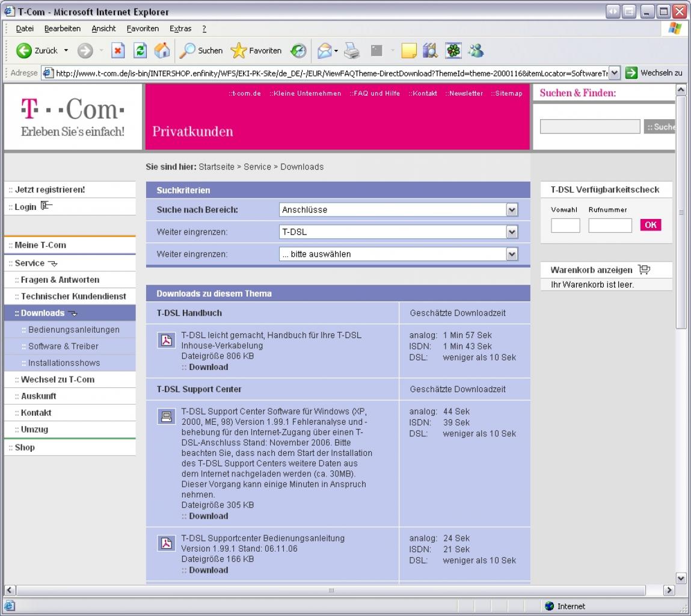This screenshot has width=691, height=616.
Task: Stop page loading with the red X icon
Action: [118, 51]
